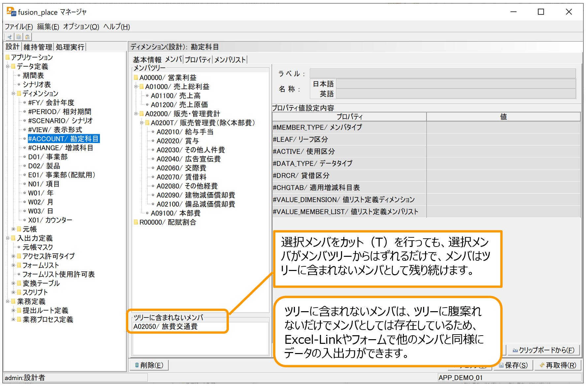Select 元帳マスク in the tree

click(38, 247)
